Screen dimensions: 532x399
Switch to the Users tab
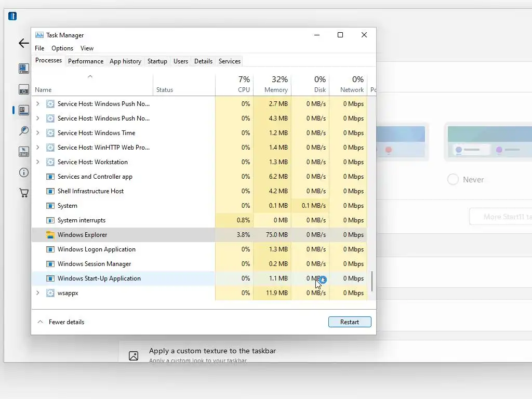tap(180, 61)
